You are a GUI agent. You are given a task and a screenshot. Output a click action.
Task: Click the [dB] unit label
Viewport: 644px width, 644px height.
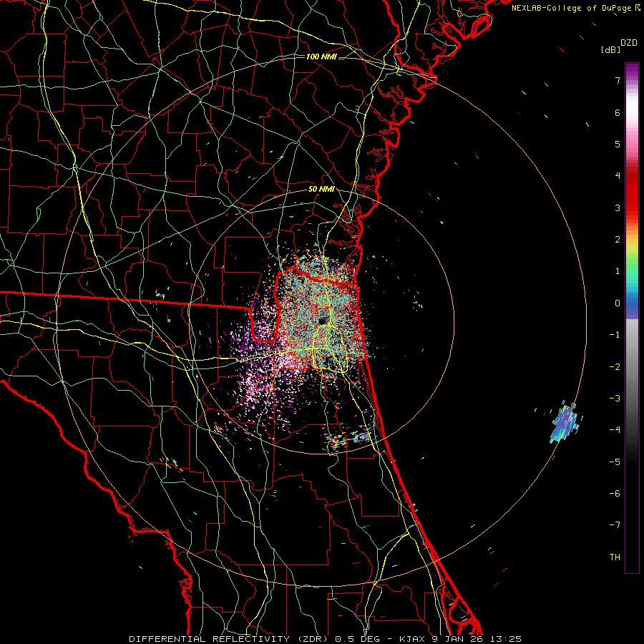[610, 49]
